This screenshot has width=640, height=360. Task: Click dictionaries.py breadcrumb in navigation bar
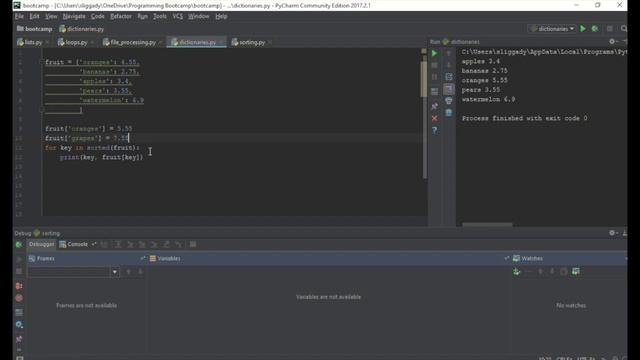point(82,29)
